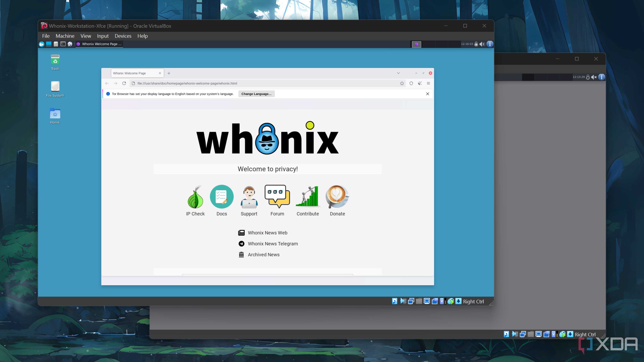Click the sdwdate padlock tray icon
This screenshot has width=644, height=362.
tap(476, 44)
